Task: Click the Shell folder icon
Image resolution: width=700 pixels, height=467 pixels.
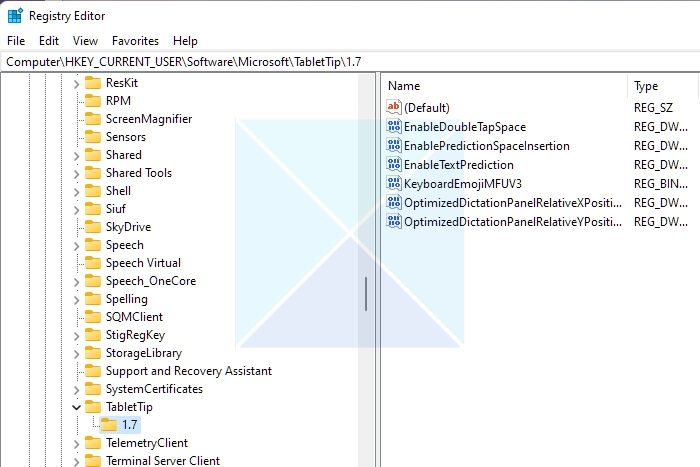Action: click(x=93, y=191)
